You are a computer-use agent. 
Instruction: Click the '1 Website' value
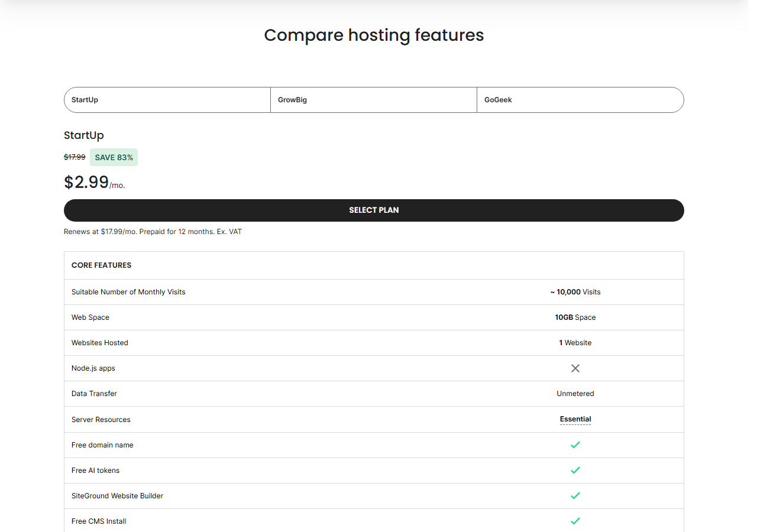coord(575,343)
